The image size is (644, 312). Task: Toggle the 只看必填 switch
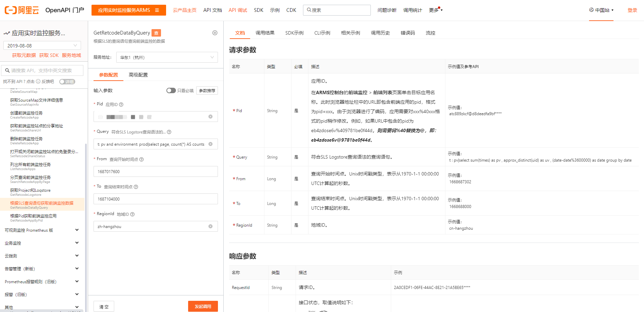171,90
